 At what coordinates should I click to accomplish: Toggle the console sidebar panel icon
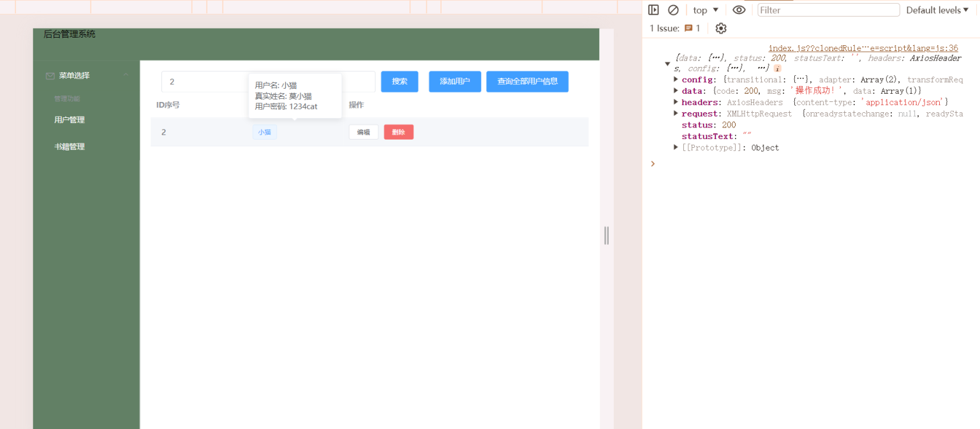pyautogui.click(x=653, y=10)
